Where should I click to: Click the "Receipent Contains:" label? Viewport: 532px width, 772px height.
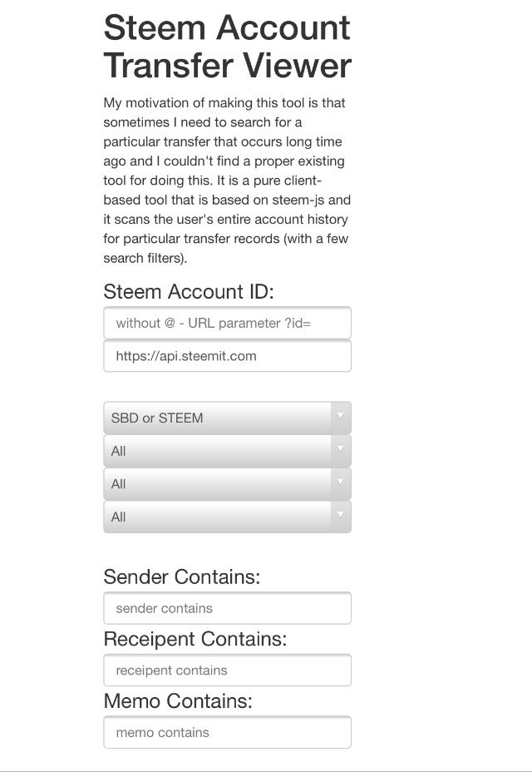(195, 639)
